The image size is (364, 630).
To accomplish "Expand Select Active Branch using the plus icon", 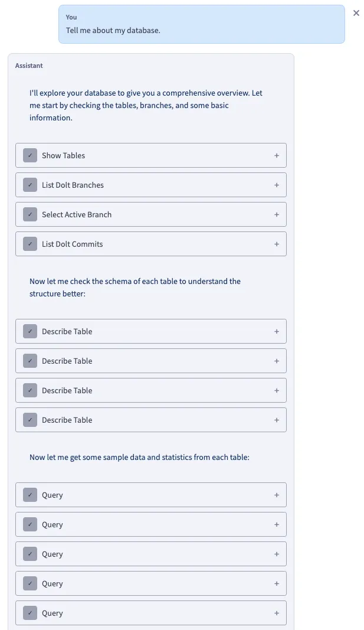I will coord(277,214).
